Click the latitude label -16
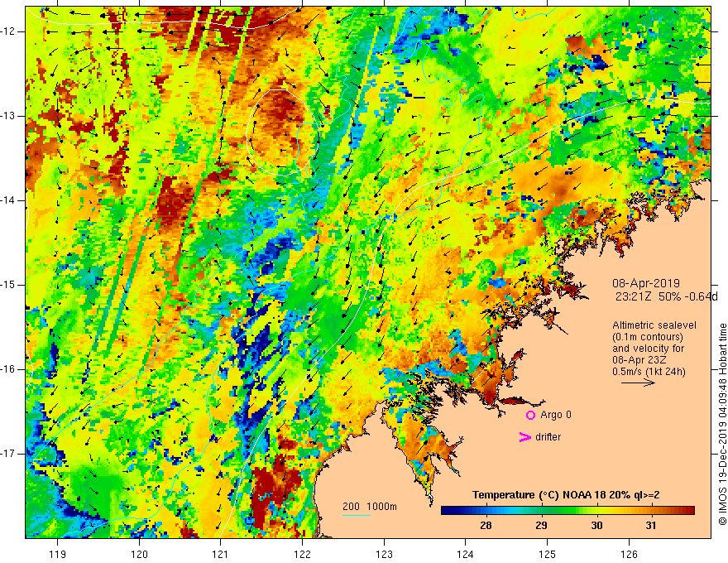 (x=8, y=369)
